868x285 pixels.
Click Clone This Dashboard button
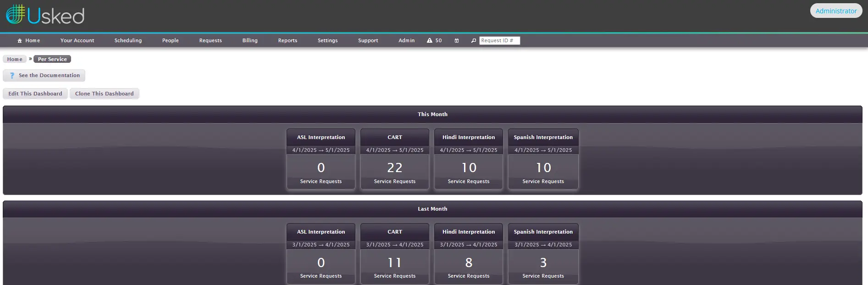pyautogui.click(x=104, y=94)
